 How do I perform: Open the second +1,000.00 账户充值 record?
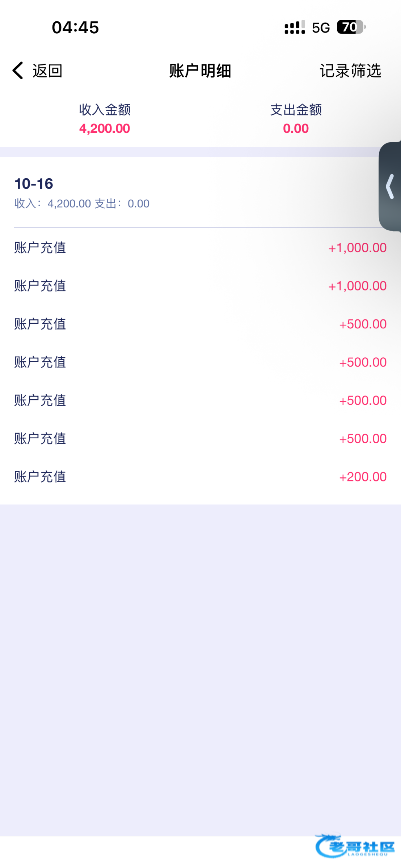point(200,286)
